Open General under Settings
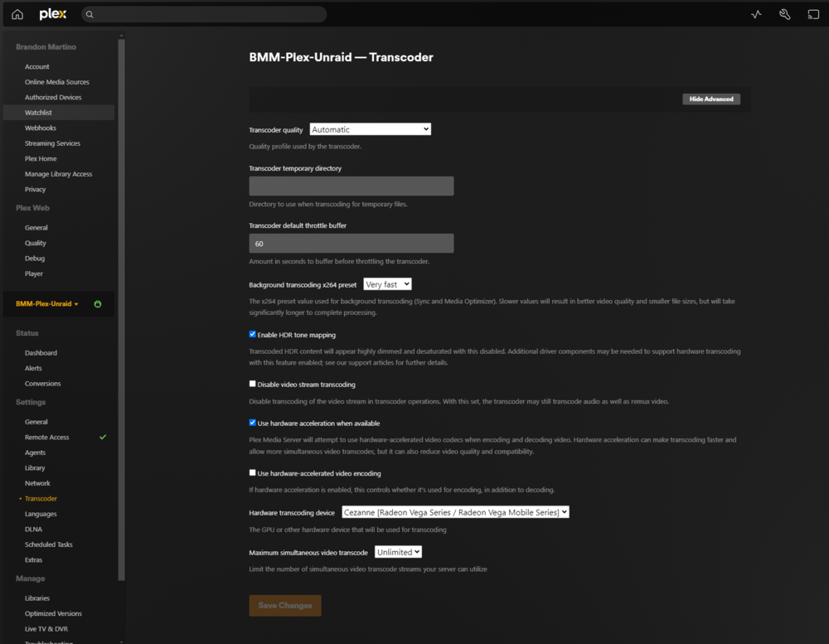The width and height of the screenshot is (829, 644). coord(36,422)
